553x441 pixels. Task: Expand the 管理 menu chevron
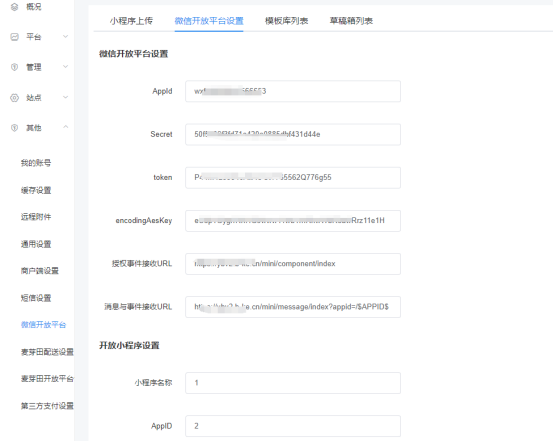pos(66,67)
